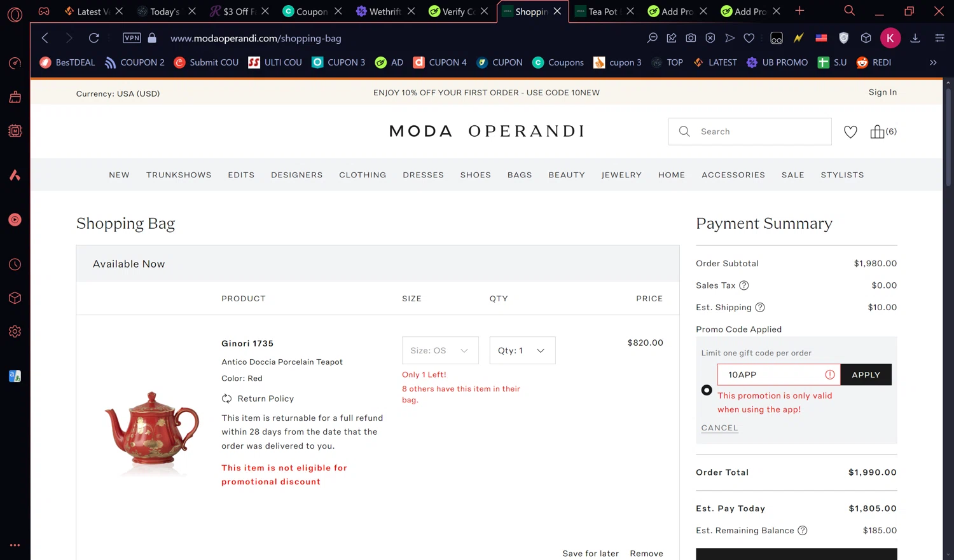Open the CUPON 4 bookmark
This screenshot has width=954, height=560.
coord(440,62)
